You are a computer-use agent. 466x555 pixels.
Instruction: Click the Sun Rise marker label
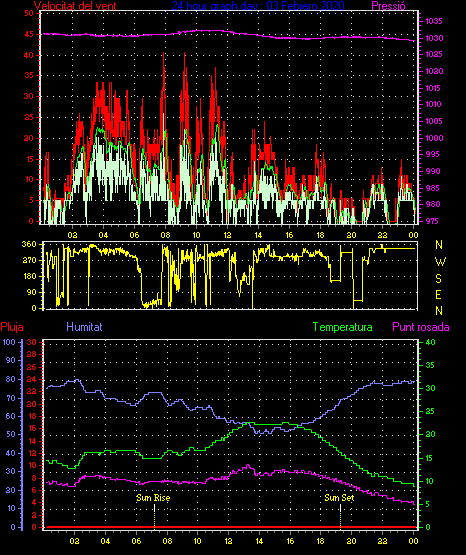pyautogui.click(x=153, y=498)
